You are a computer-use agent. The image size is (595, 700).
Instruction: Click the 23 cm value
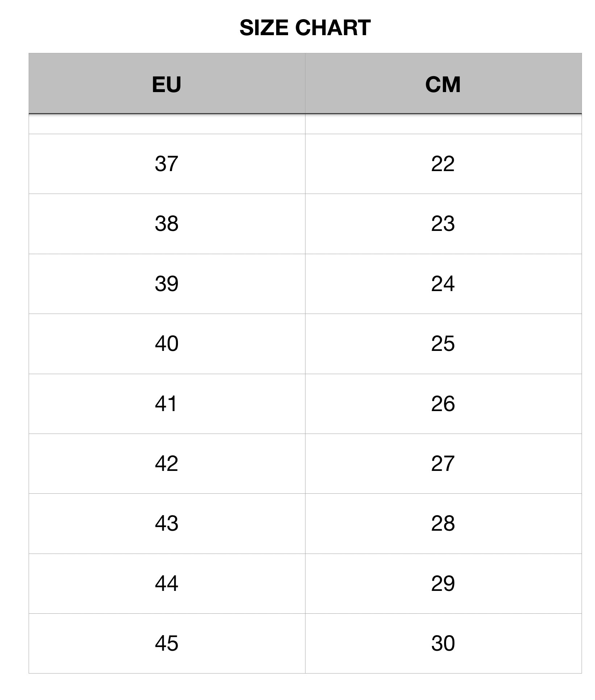[x=443, y=224]
